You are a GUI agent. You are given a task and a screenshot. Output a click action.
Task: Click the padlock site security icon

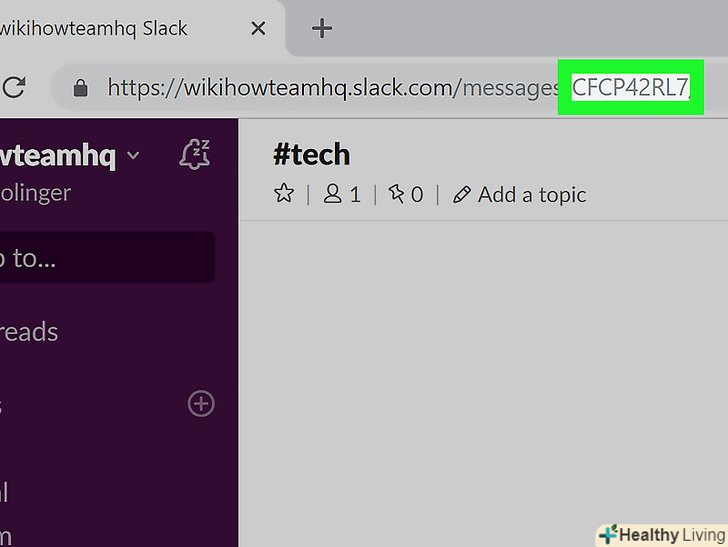[x=80, y=87]
